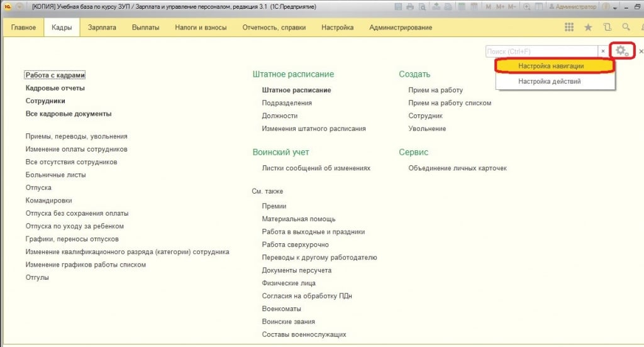Open the calculator icon in title bar

[x=461, y=7]
